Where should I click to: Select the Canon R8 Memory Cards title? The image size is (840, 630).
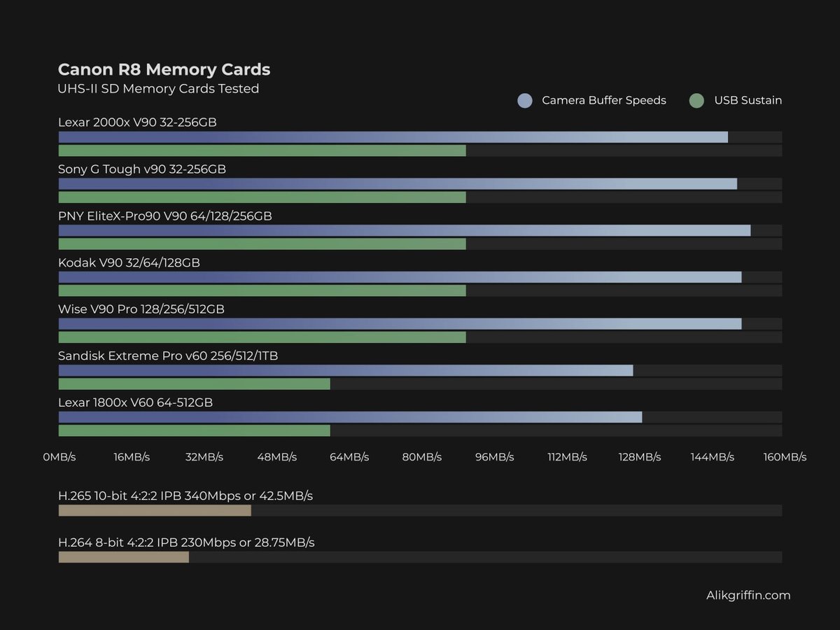(164, 69)
